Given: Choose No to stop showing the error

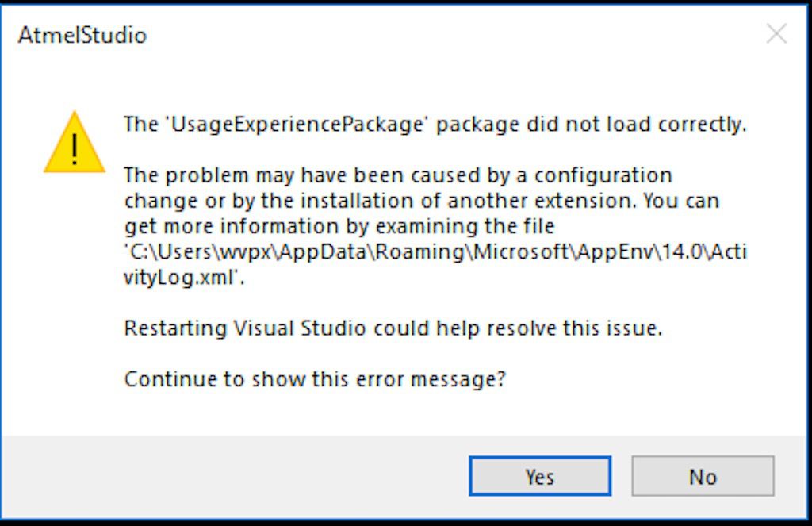Looking at the screenshot, I should (703, 476).
